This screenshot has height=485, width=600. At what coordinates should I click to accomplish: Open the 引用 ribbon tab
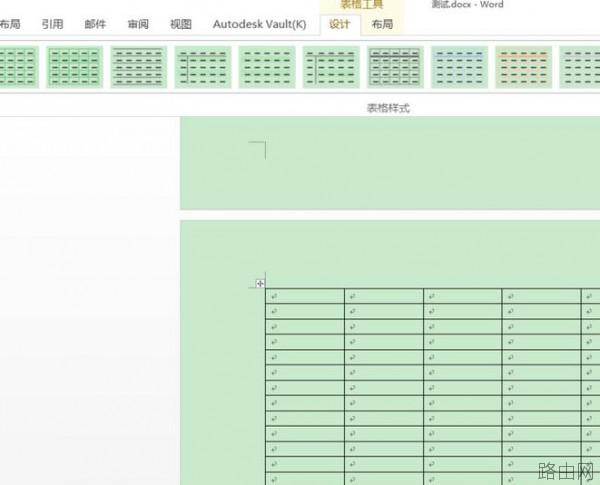(52, 24)
